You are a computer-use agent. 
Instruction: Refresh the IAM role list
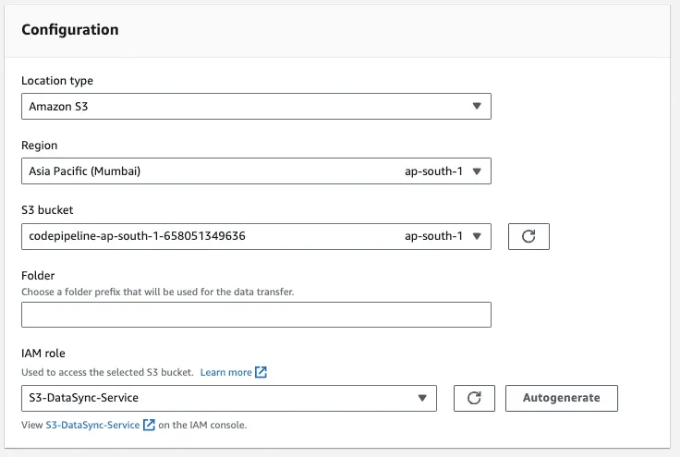[474, 398]
